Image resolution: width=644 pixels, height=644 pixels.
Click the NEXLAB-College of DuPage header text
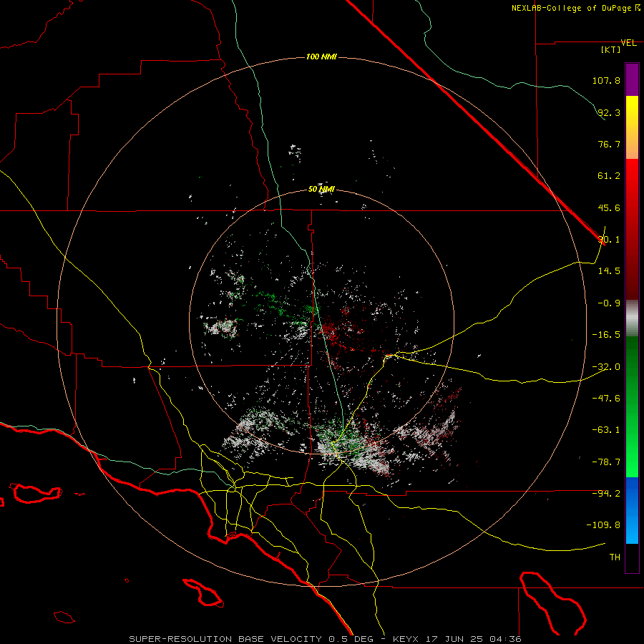pyautogui.click(x=575, y=8)
